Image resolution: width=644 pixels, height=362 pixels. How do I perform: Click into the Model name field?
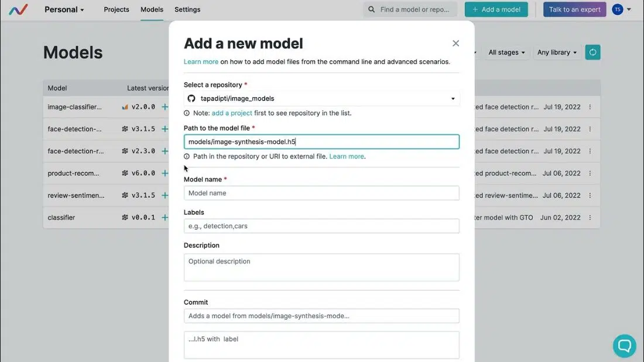(x=321, y=194)
